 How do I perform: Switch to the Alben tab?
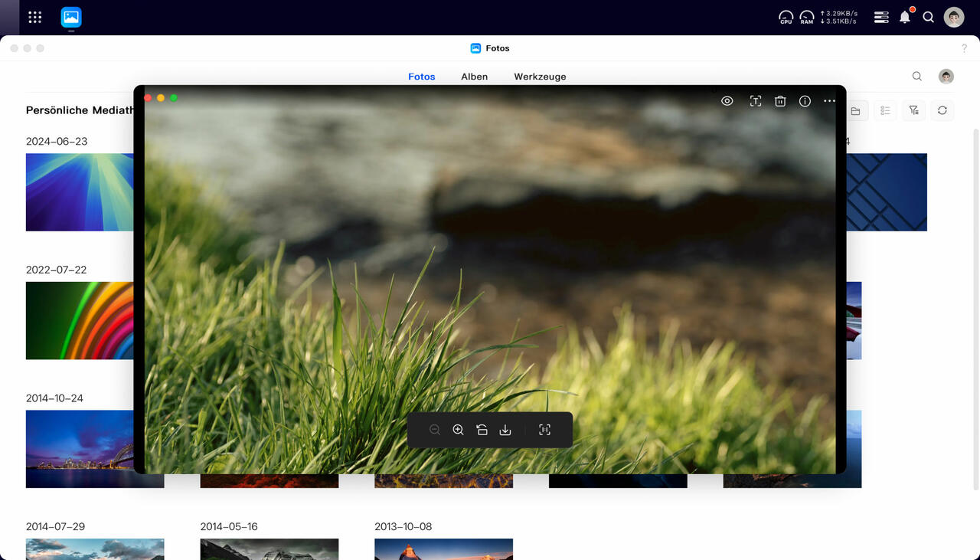[x=475, y=77]
